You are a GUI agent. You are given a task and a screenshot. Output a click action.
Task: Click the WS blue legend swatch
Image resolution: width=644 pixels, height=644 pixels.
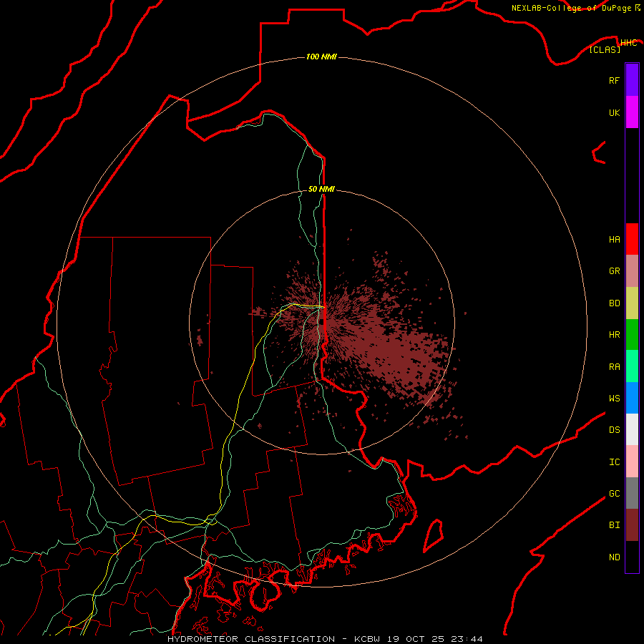point(632,398)
